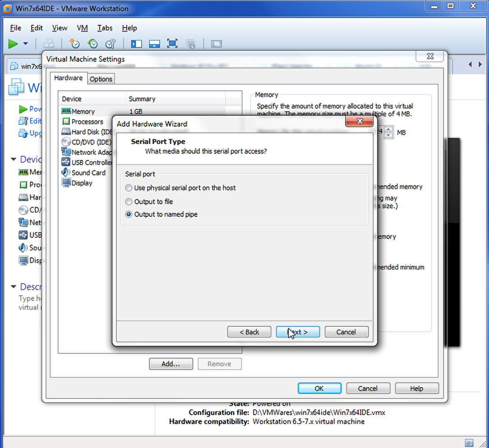Screen dimensions: 489x448
Task: Open the VM menu
Action: click(x=82, y=28)
